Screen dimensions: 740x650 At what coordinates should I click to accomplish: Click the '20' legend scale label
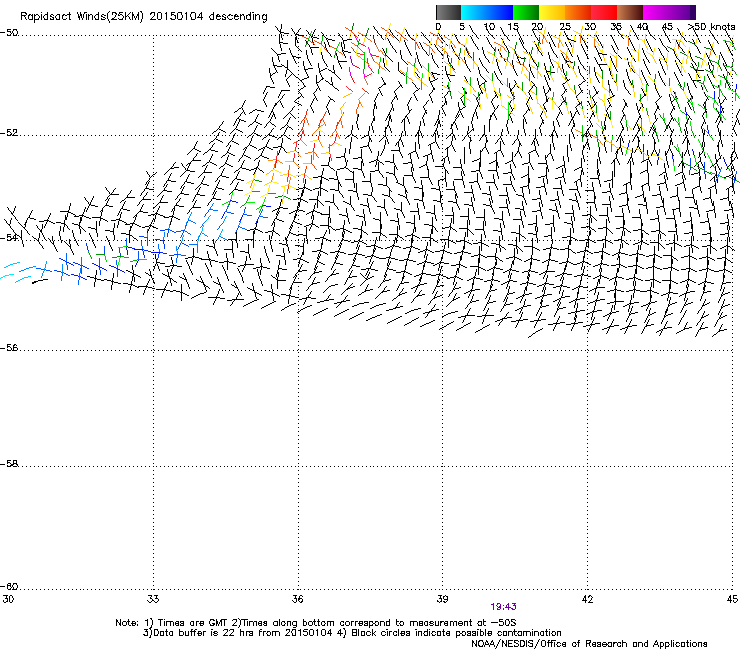[x=537, y=27]
